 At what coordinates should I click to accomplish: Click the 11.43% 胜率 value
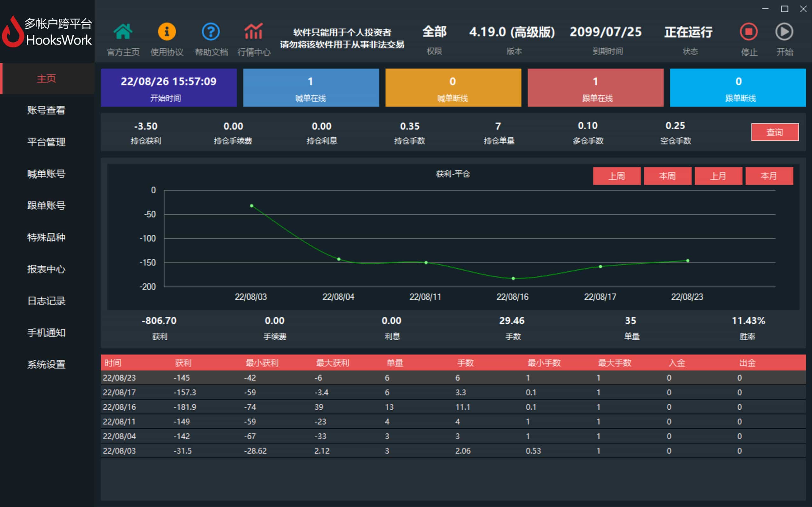(x=748, y=321)
